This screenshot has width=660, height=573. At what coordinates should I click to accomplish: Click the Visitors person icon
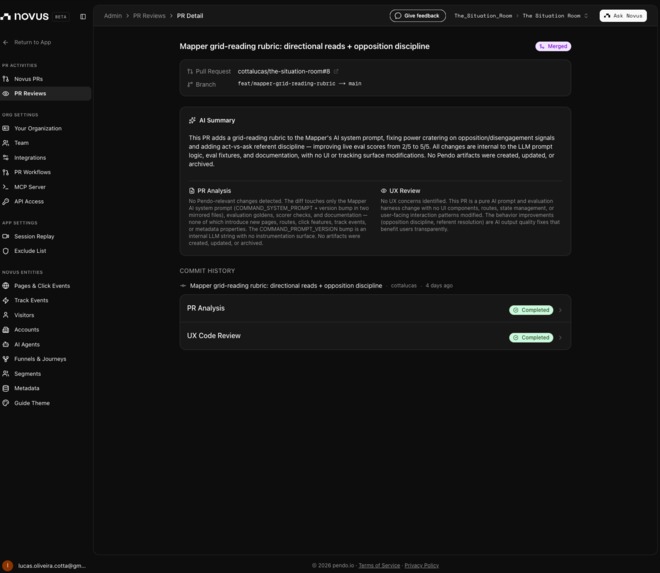pos(5,315)
